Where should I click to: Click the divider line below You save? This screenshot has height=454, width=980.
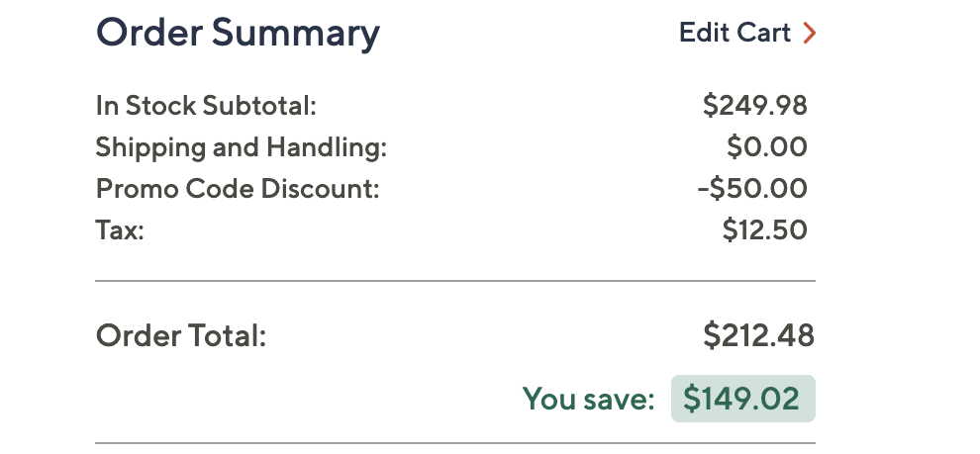tap(455, 442)
